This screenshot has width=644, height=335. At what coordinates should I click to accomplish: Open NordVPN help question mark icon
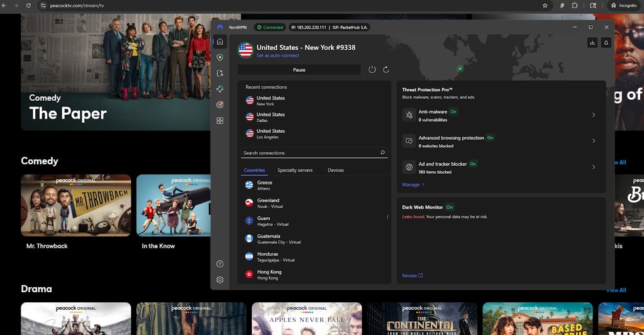[x=219, y=264]
